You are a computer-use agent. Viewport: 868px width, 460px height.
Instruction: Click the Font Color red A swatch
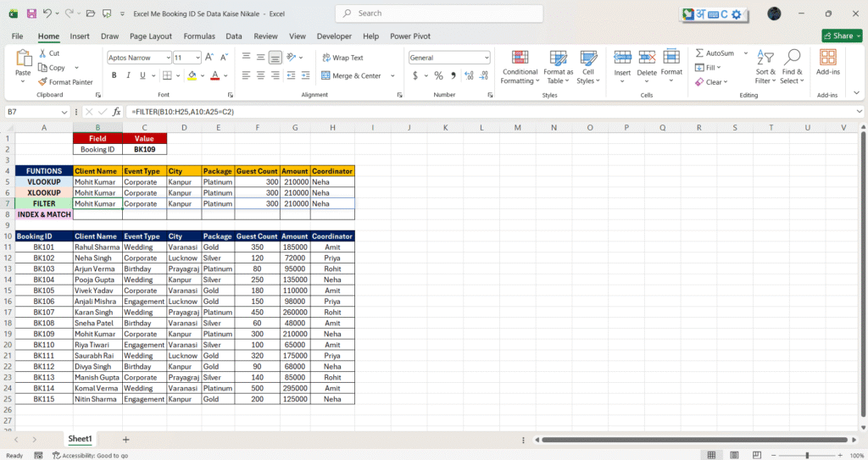pyautogui.click(x=215, y=75)
